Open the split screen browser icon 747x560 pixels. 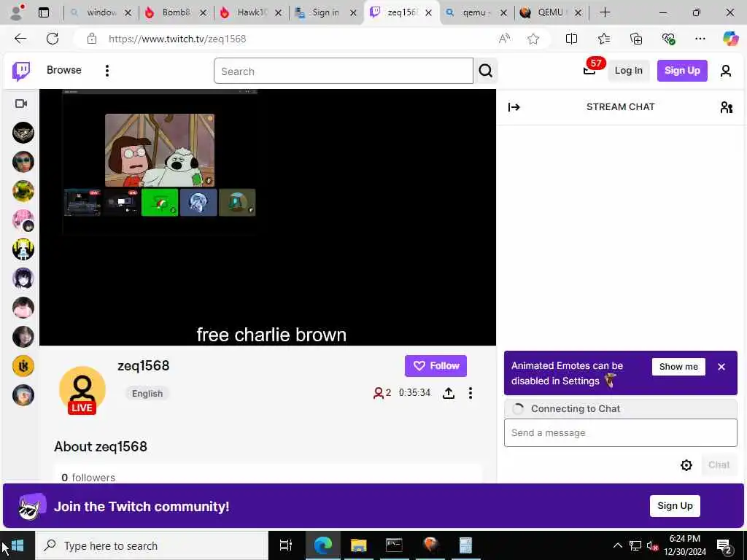(x=571, y=39)
